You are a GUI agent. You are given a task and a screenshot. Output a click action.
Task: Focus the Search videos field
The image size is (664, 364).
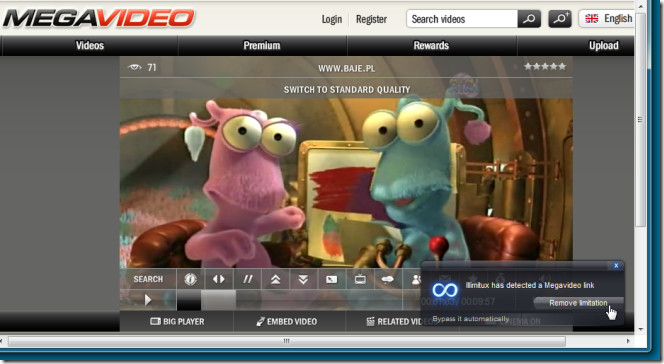tap(462, 19)
